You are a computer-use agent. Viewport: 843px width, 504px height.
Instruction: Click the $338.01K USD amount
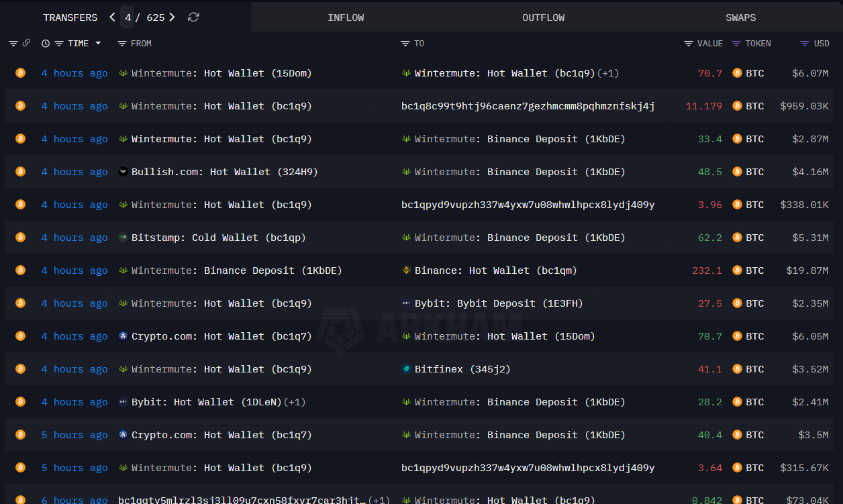coord(805,205)
